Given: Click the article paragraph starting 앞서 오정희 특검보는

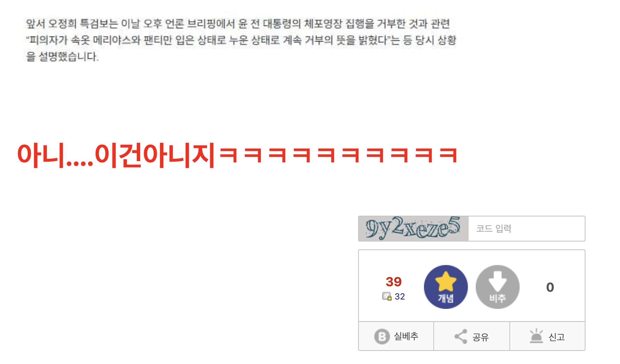Looking at the screenshot, I should [241, 40].
